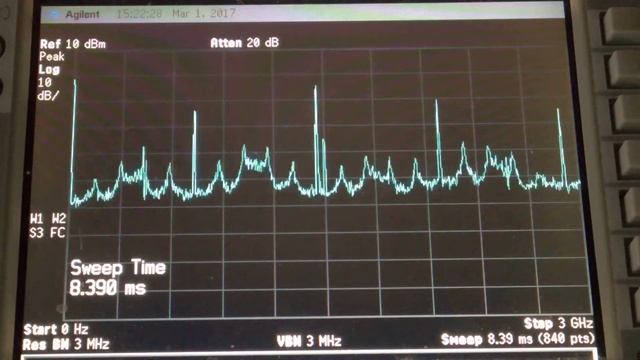Click the Sweep 8.39 ms (840 pts) readout
640x360 pixels.
tap(518, 339)
